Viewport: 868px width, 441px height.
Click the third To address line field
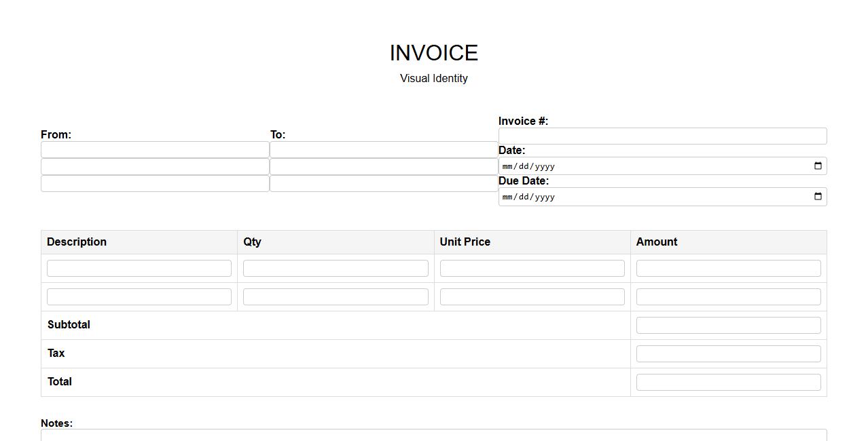coord(384,184)
